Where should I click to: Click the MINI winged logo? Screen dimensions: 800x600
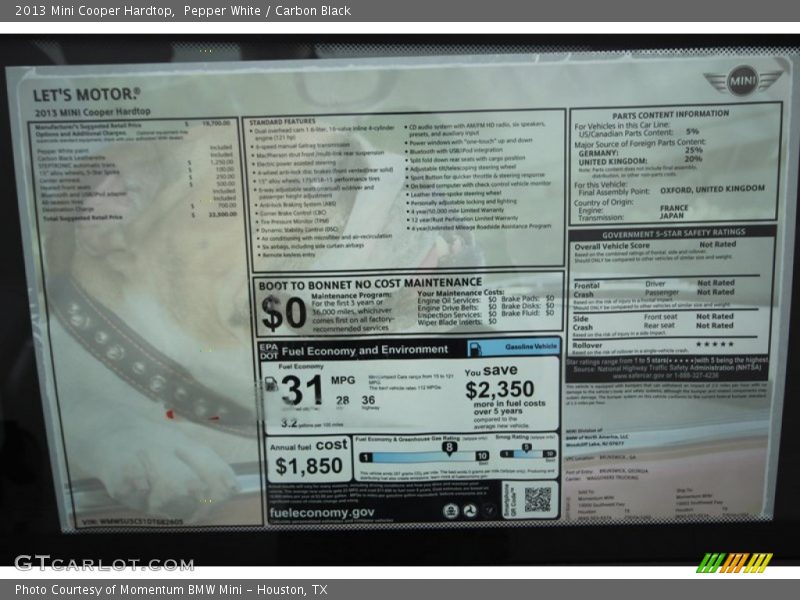(742, 81)
